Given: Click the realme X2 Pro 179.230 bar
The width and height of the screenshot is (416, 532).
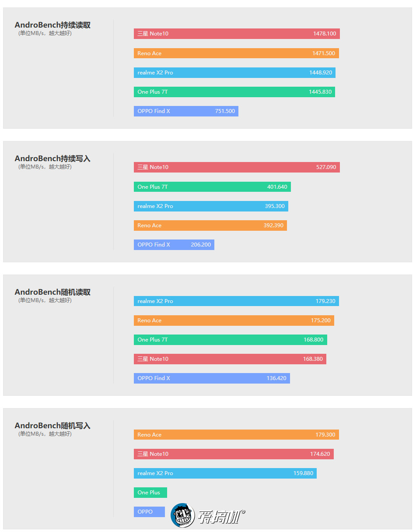Looking at the screenshot, I should coord(236,301).
